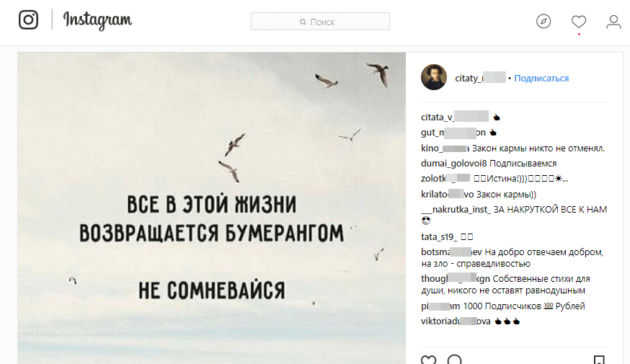Click the Instagram camera logo icon
This screenshot has width=630, height=364.
click(29, 19)
